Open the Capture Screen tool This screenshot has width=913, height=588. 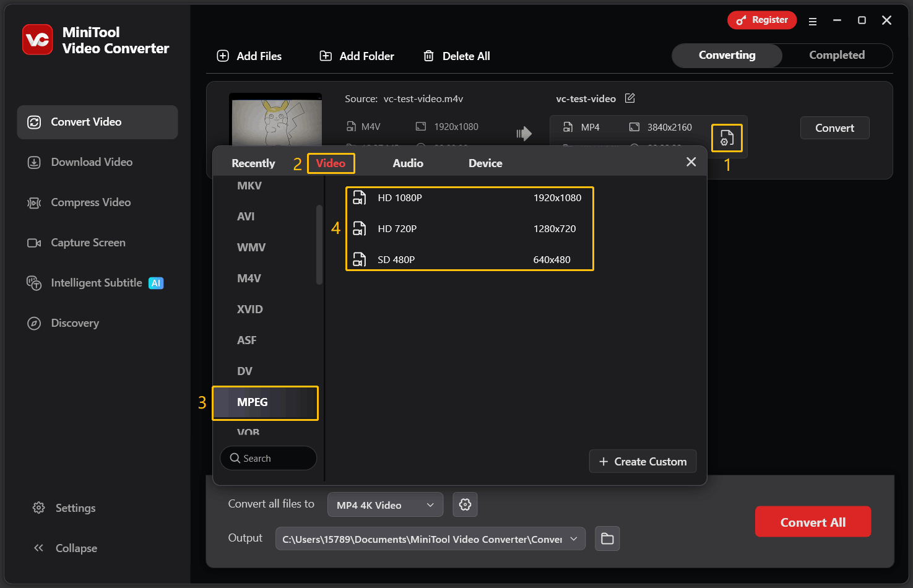click(x=87, y=242)
